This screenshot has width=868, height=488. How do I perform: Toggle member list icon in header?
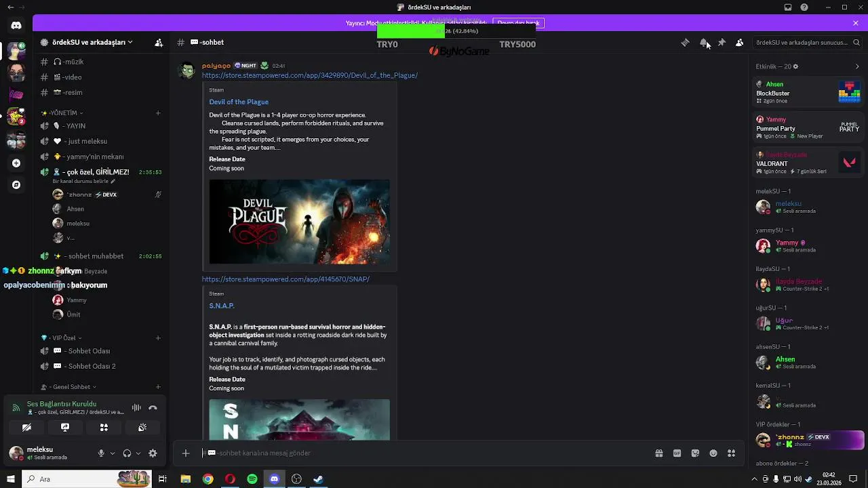[x=739, y=42]
